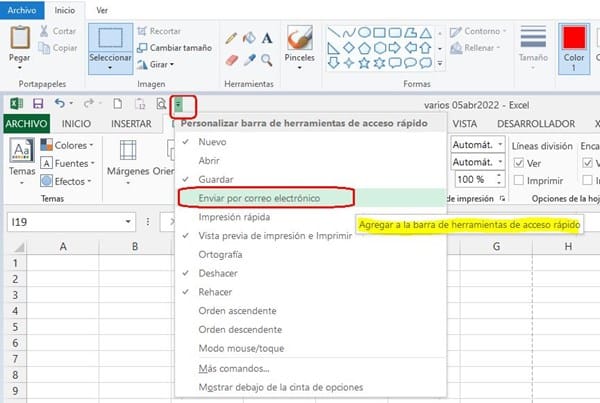The height and width of the screenshot is (403, 600).
Task: Switch to Excel DESARROLLADOR tab
Action: (x=536, y=124)
